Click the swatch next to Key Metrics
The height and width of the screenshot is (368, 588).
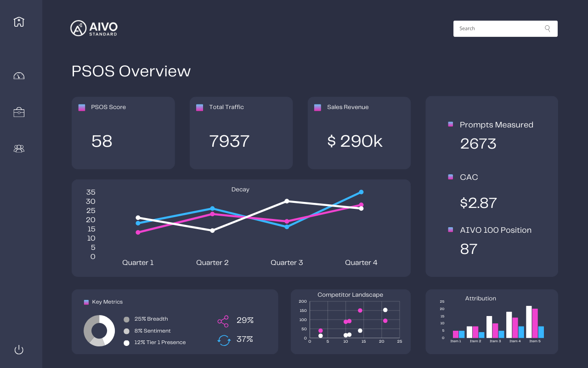click(85, 302)
